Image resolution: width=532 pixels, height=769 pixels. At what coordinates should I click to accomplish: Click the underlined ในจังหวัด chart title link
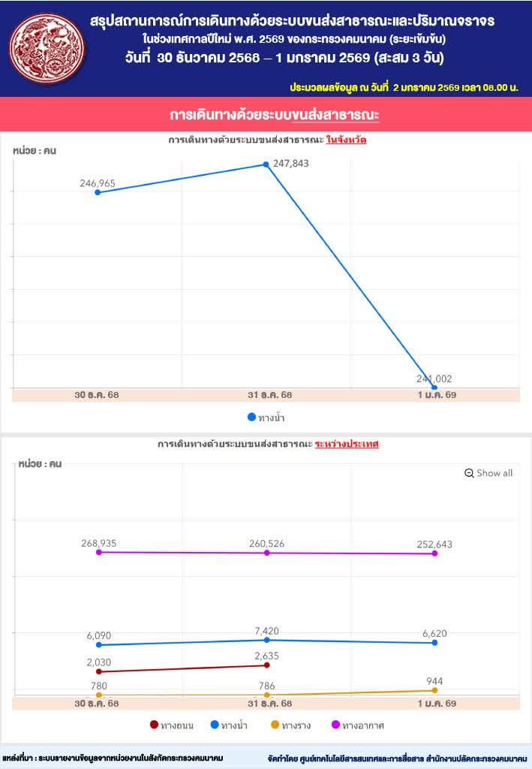pos(347,140)
